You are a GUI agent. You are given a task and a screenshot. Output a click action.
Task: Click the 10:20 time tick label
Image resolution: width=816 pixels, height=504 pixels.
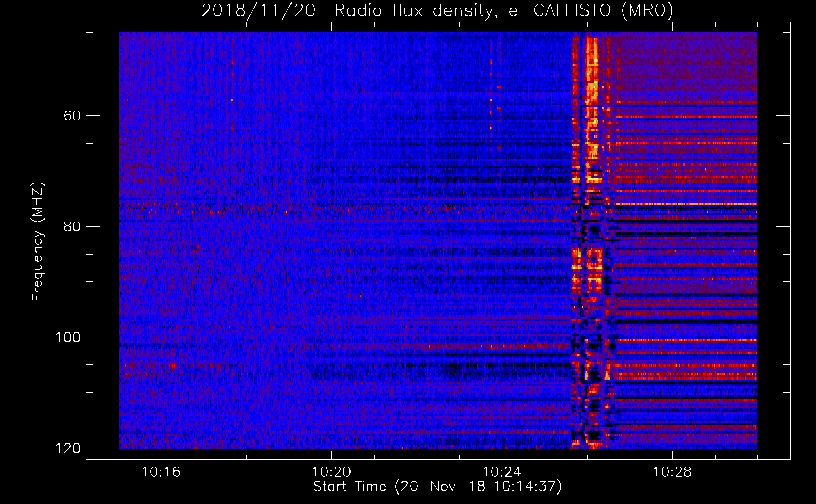click(331, 472)
